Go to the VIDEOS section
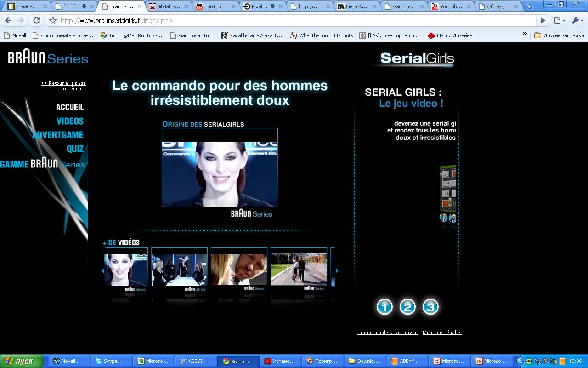 tap(70, 121)
